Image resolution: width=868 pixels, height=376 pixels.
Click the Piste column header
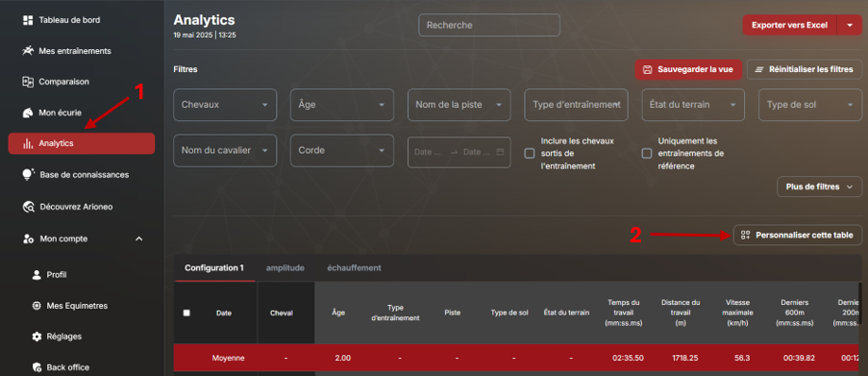click(453, 313)
